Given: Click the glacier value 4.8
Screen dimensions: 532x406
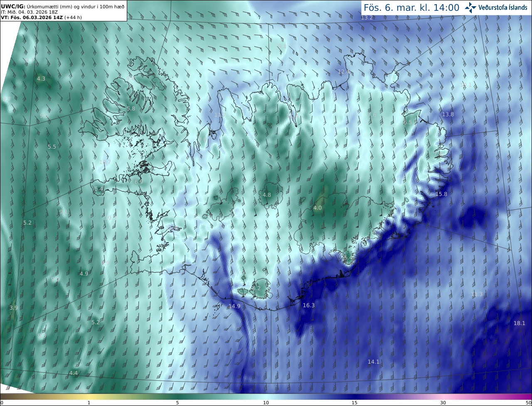Looking at the screenshot, I should point(267,195).
